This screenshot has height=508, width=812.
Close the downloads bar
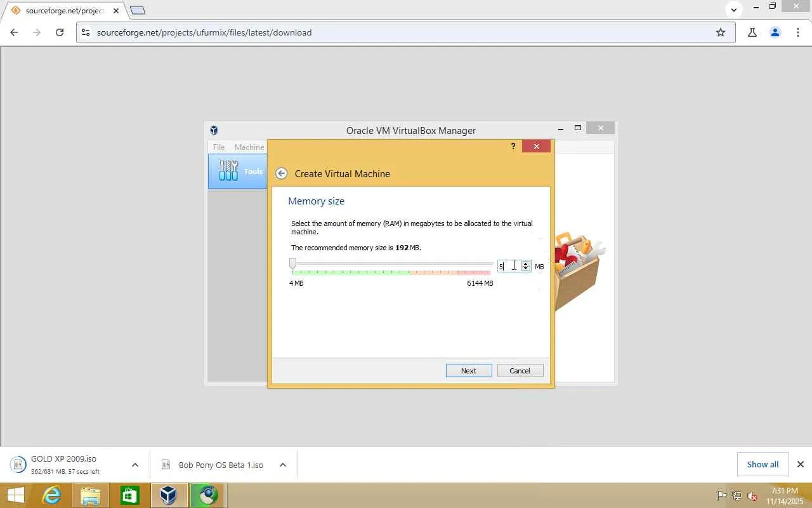(x=801, y=464)
